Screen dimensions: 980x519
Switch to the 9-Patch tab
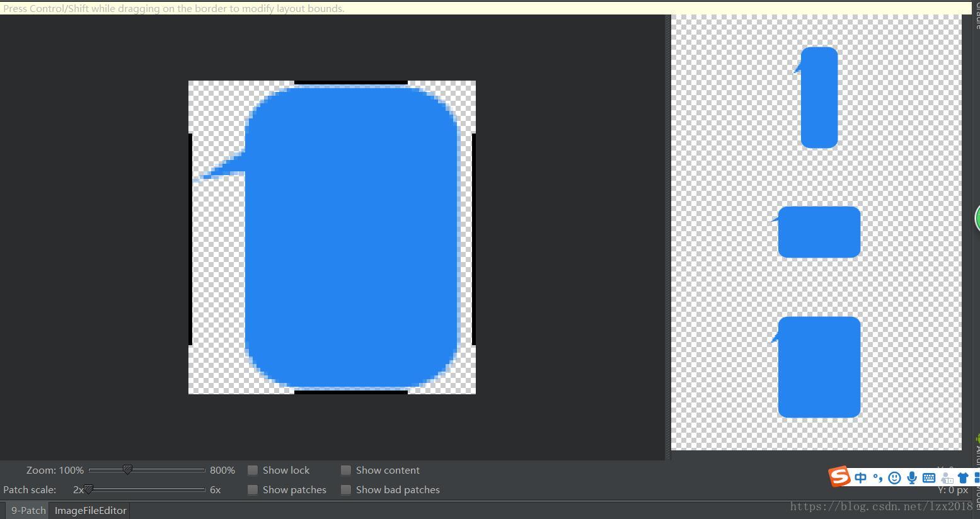pyautogui.click(x=28, y=510)
